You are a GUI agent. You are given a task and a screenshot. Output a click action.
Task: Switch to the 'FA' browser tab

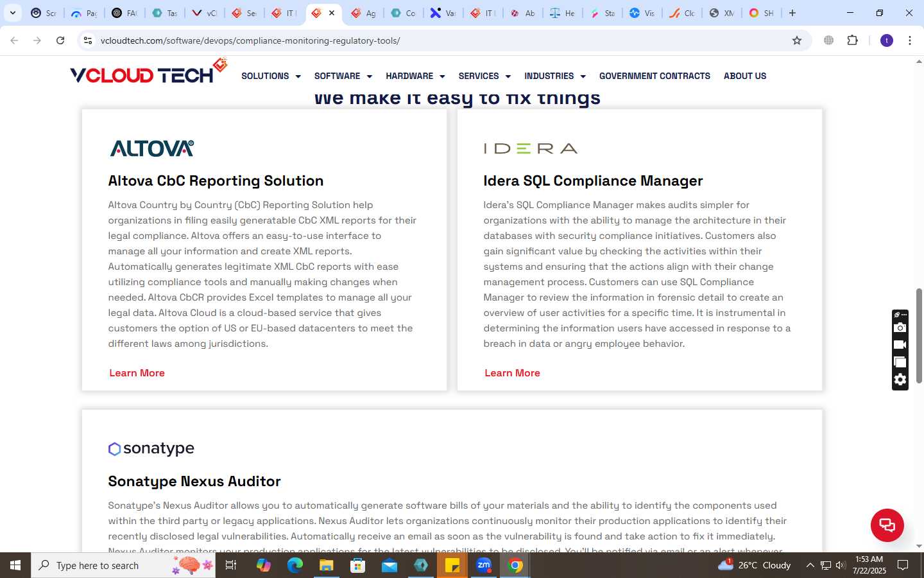tap(124, 13)
